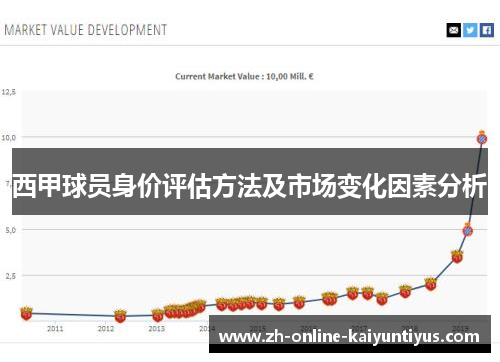Click the 12,5 y-axis label
The height and width of the screenshot is (362, 500).
(x=9, y=92)
